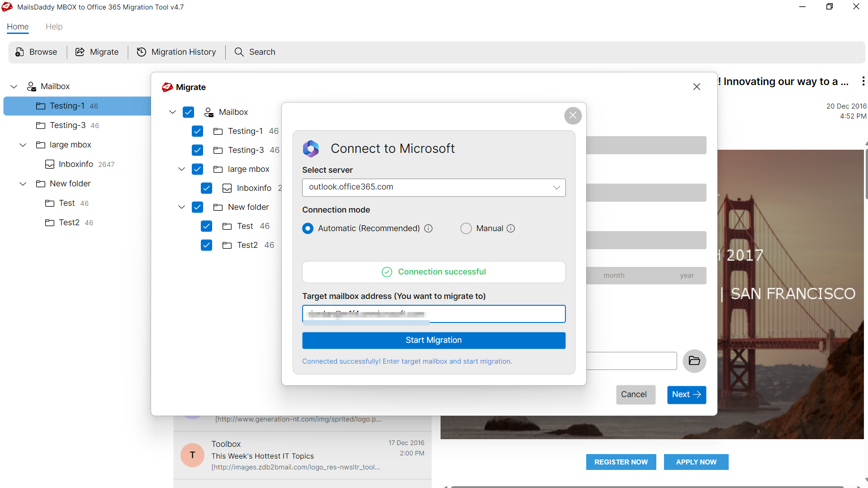This screenshot has width=868, height=488.
Task: Click the Mailbox user icon in sidebar
Action: pos(32,86)
